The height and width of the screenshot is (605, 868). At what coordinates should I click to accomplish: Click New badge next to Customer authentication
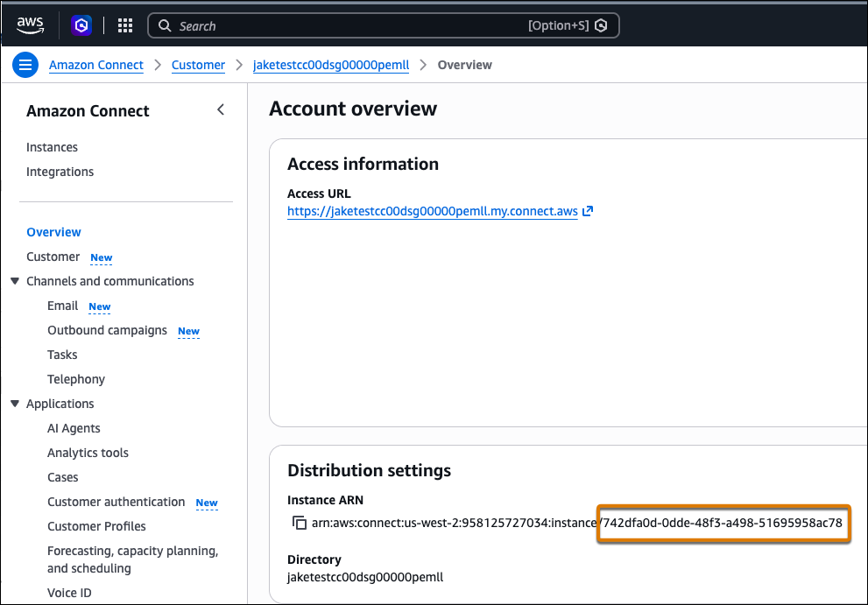point(207,503)
